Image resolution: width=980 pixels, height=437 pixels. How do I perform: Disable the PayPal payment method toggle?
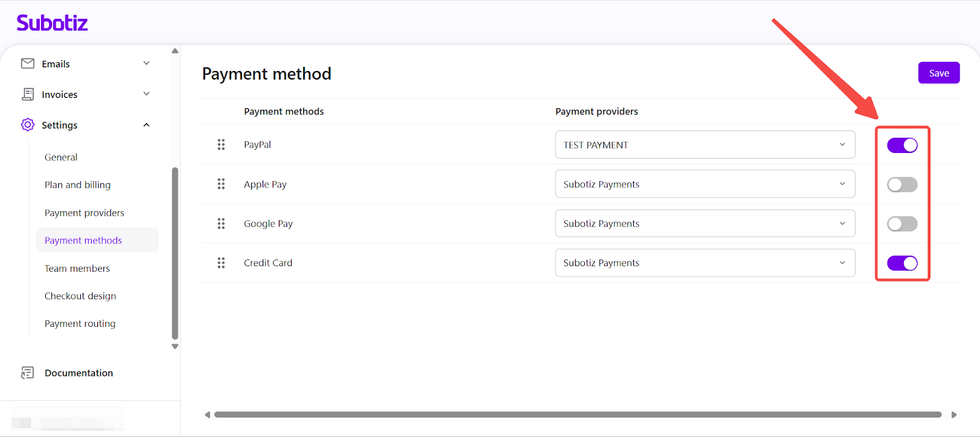coord(902,145)
